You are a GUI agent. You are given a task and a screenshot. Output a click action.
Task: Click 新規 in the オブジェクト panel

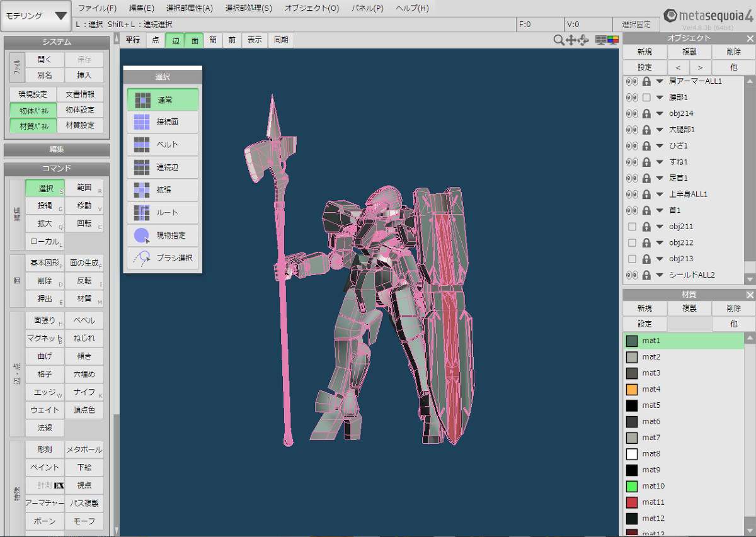644,52
